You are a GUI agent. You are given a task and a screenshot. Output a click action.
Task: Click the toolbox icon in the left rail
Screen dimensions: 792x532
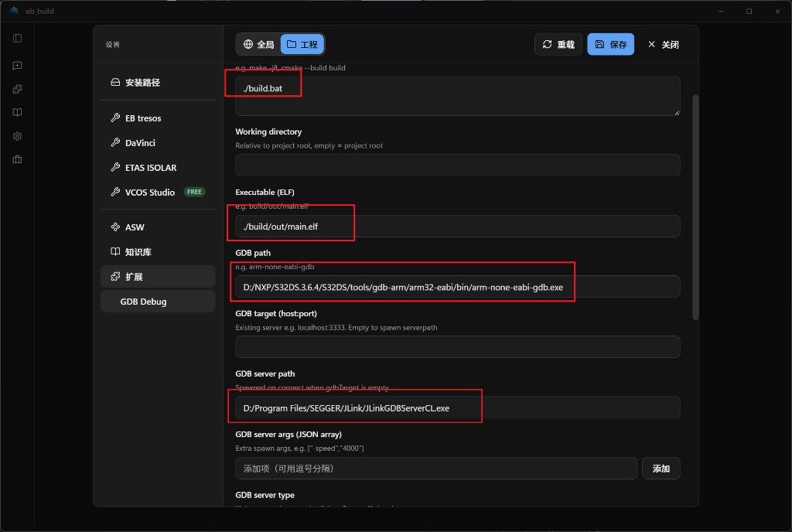tap(17, 159)
